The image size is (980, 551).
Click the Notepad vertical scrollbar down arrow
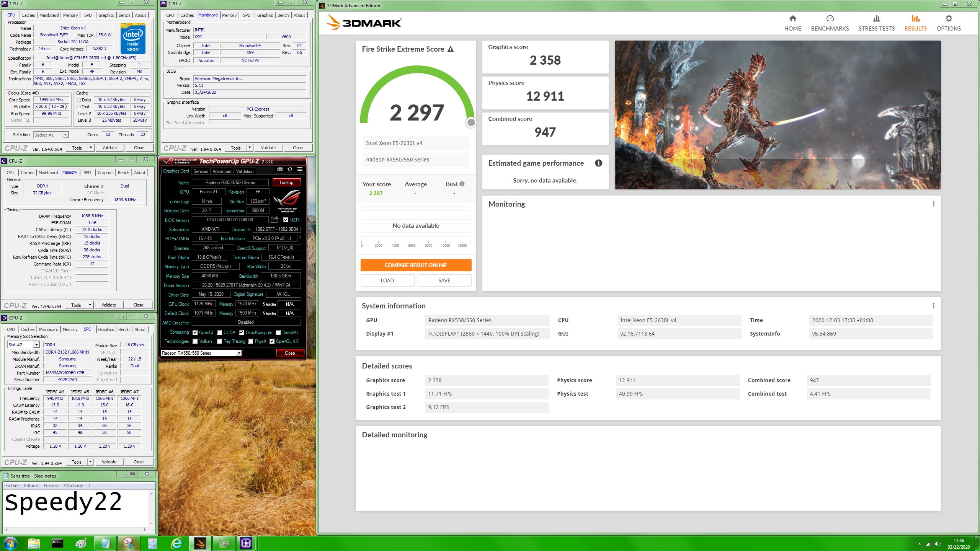[x=152, y=523]
